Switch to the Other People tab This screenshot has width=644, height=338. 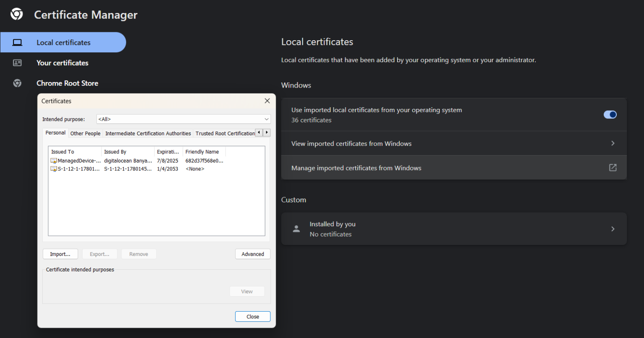coord(85,133)
